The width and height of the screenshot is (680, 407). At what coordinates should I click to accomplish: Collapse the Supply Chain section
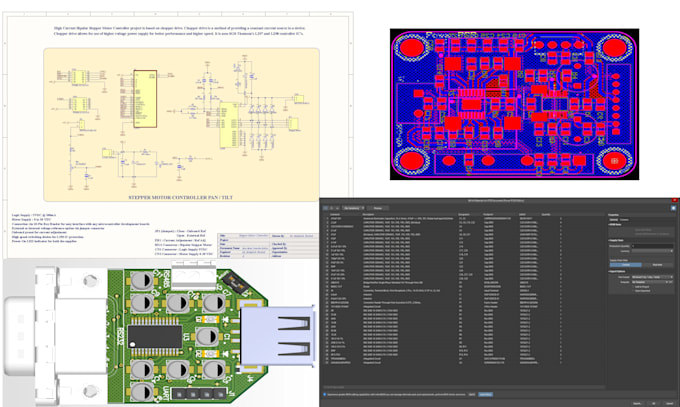coord(616,240)
